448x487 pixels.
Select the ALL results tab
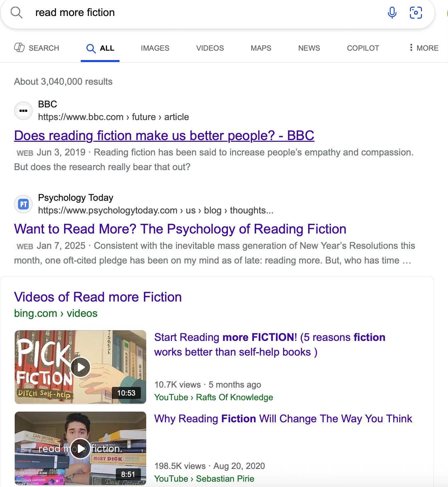point(100,48)
